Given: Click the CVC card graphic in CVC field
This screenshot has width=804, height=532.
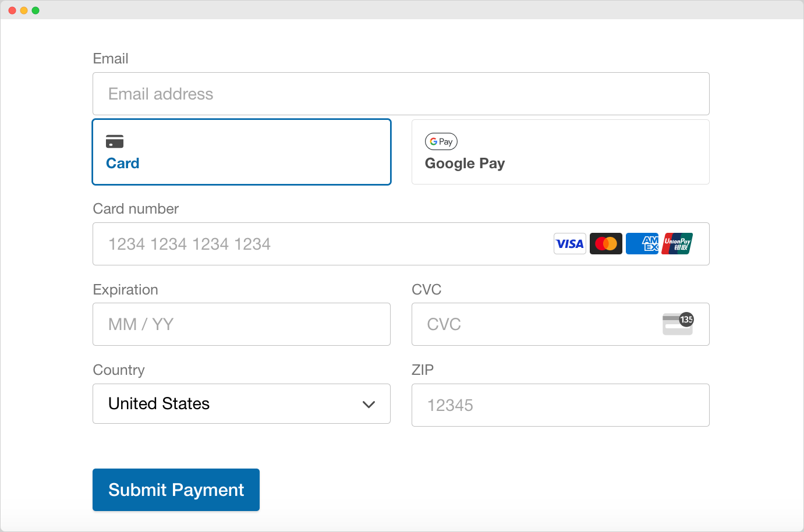Looking at the screenshot, I should (677, 324).
